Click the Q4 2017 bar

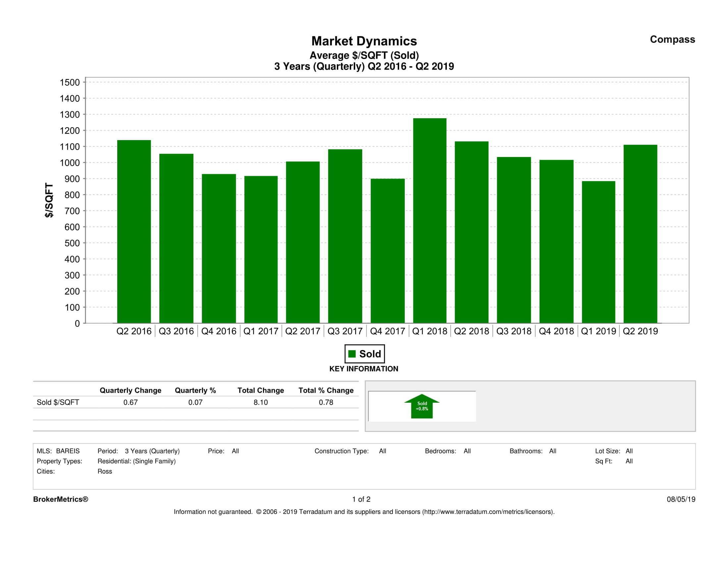tap(387, 251)
